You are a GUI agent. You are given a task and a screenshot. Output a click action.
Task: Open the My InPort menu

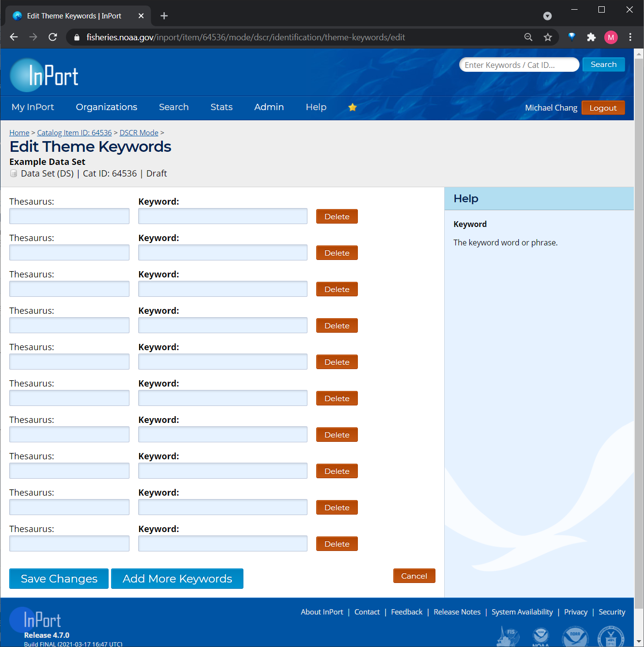[x=33, y=107]
